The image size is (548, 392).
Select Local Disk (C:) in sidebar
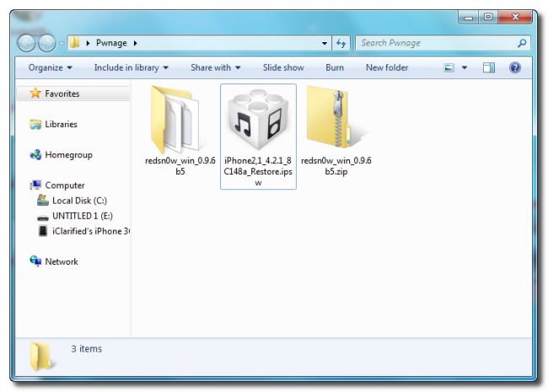coord(80,201)
